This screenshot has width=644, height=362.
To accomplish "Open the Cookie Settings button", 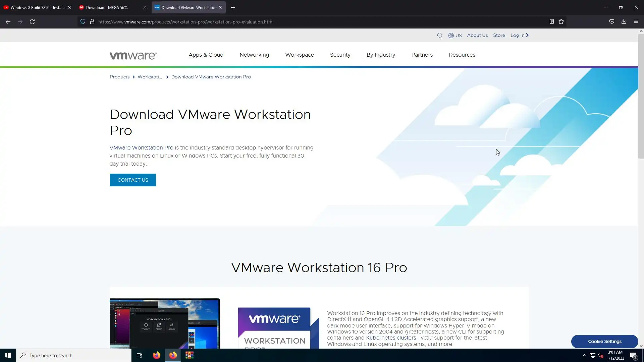I will point(604,341).
